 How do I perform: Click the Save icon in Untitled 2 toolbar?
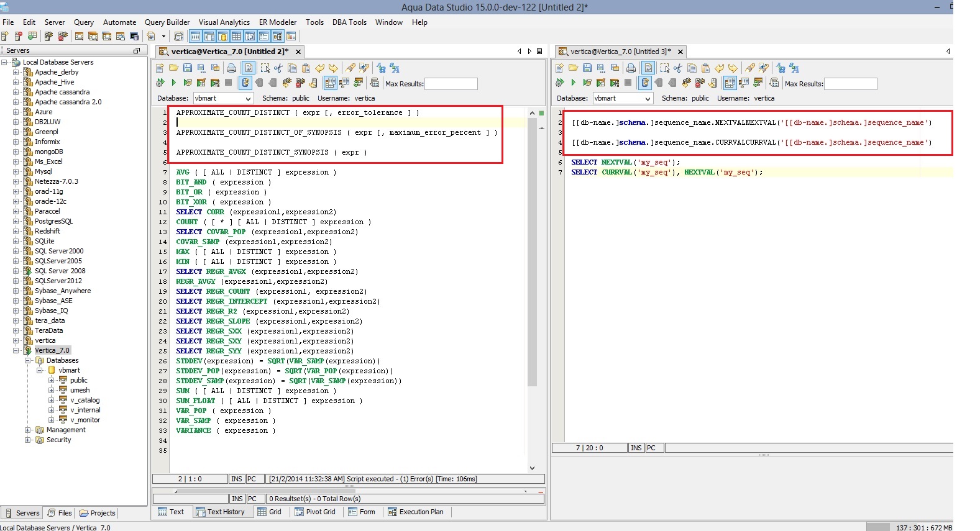coord(187,68)
